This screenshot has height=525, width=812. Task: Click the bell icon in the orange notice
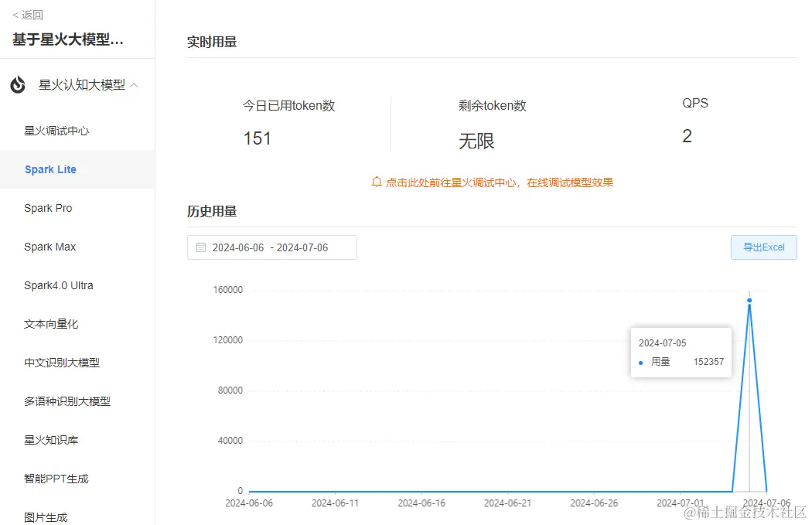click(377, 182)
